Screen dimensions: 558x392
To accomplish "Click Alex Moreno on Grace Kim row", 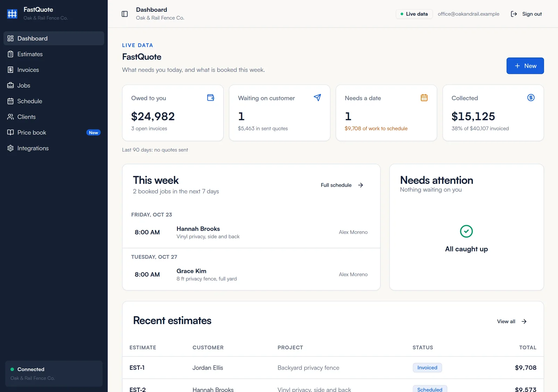I will tap(353, 274).
